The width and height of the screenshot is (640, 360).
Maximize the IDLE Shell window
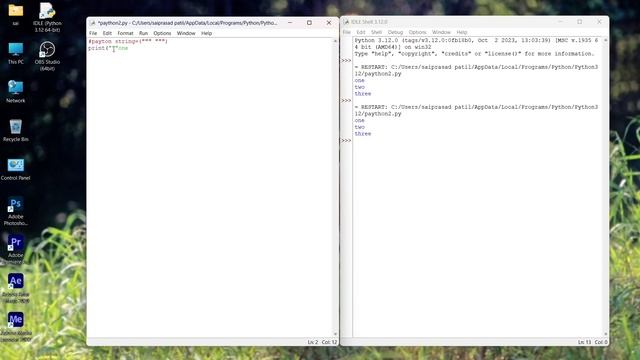pos(580,22)
